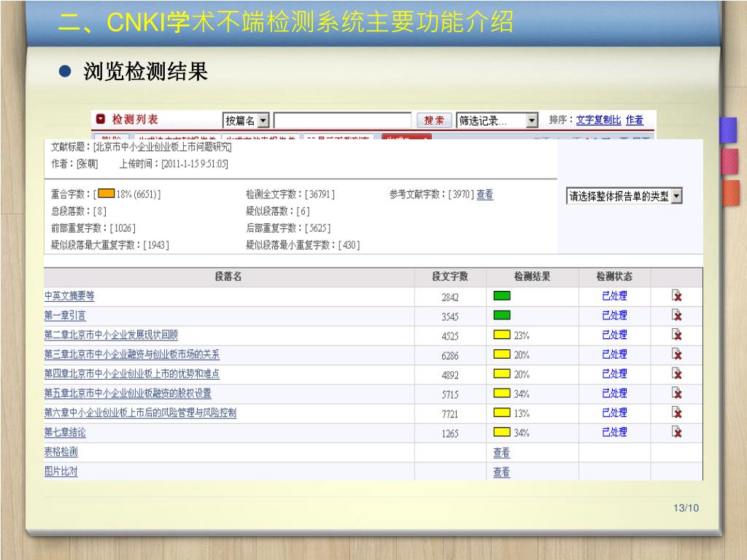Click the word count 3545
Screen dimensions: 747x560
click(449, 316)
